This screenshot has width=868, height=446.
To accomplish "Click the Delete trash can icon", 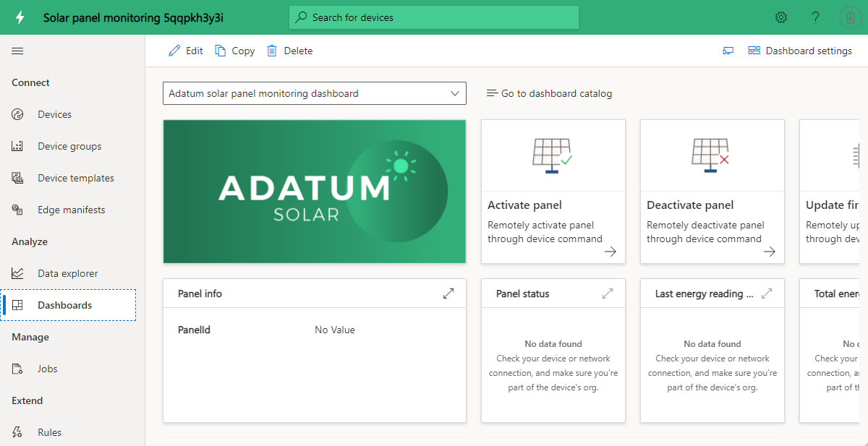I will click(x=272, y=51).
